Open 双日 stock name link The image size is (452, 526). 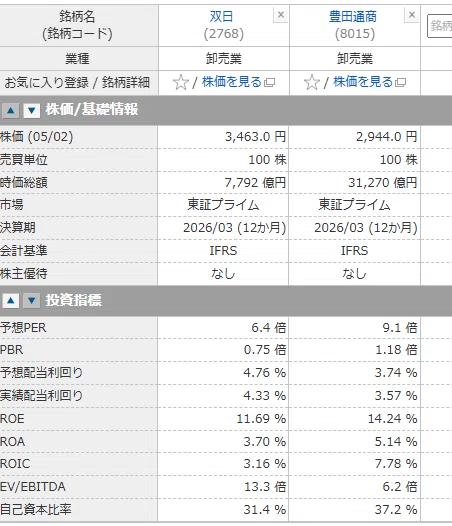[x=221, y=16]
